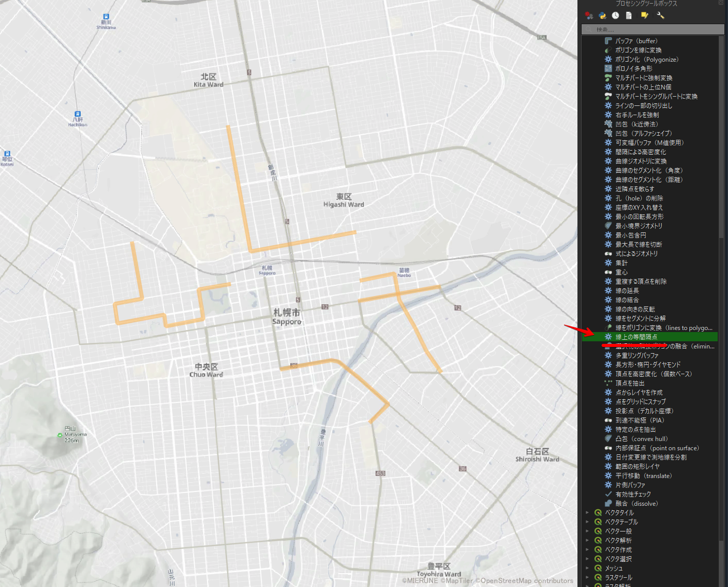Select the 内部保証点 (point on surface) icon
The width and height of the screenshot is (728, 587).
(608, 448)
